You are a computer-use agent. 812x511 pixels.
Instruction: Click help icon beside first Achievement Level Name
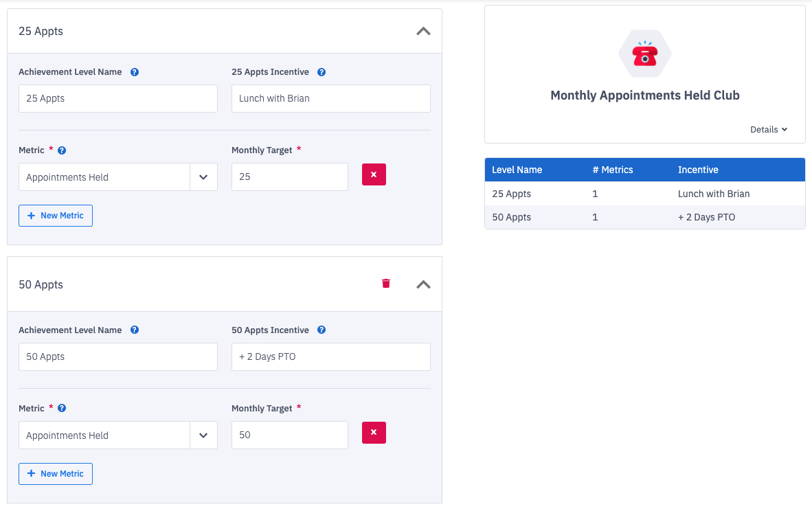pyautogui.click(x=135, y=72)
